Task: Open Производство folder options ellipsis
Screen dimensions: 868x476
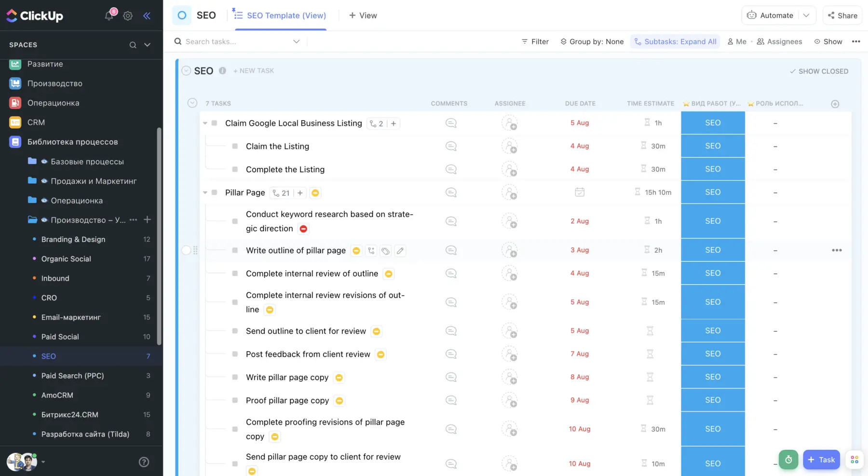Action: pos(134,220)
